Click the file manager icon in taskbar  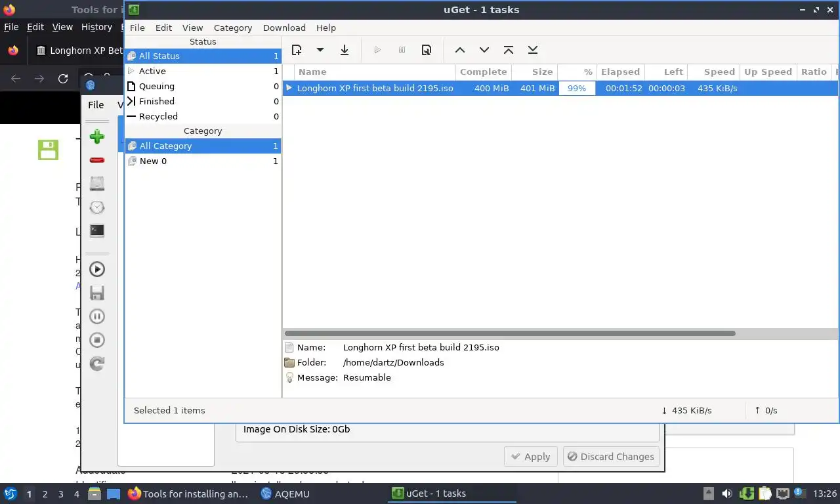tap(94, 493)
